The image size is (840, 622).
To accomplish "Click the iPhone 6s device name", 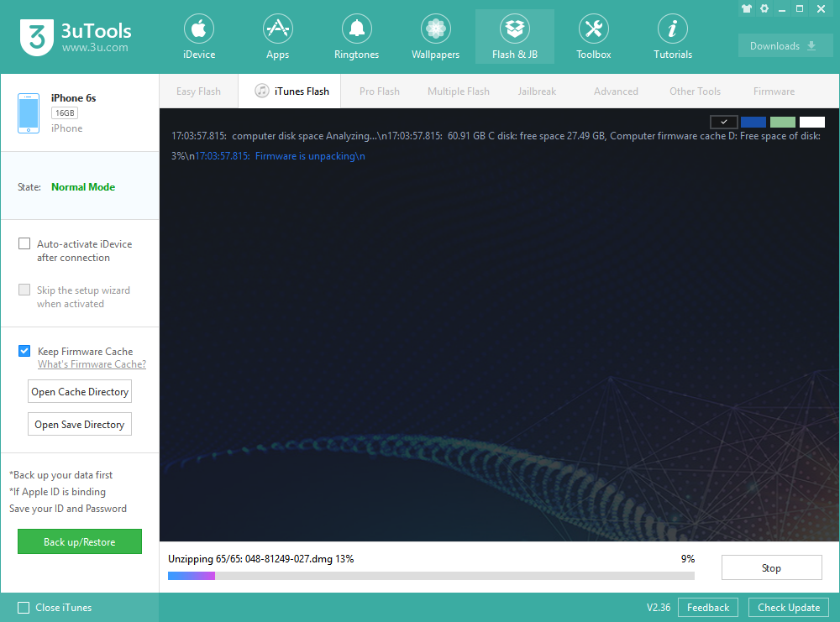I will [x=73, y=98].
